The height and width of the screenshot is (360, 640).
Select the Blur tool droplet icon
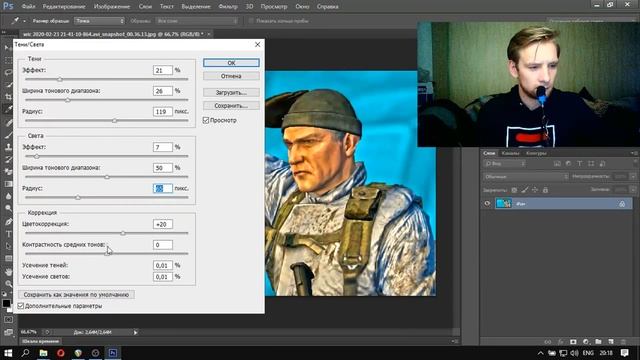[8, 196]
